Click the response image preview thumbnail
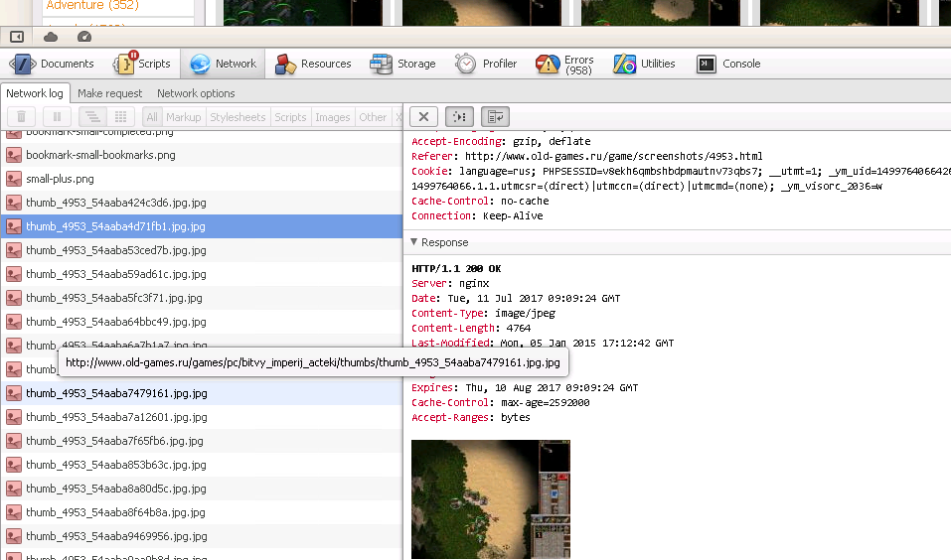Screen dimensions: 951x560 491,498
